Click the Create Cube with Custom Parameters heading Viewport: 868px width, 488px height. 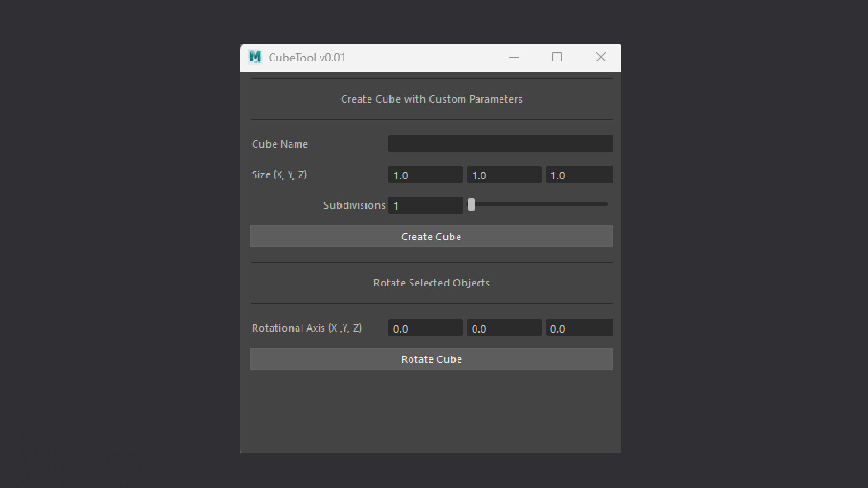pyautogui.click(x=431, y=99)
